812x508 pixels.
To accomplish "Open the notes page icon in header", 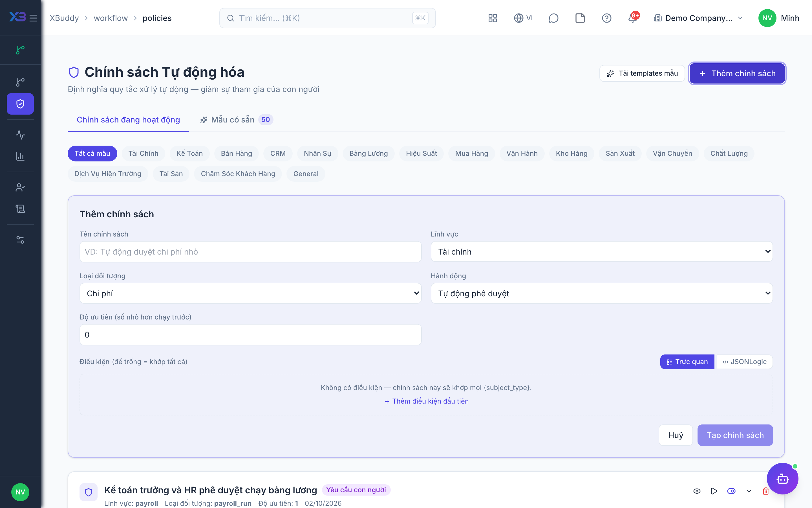I will point(580,18).
